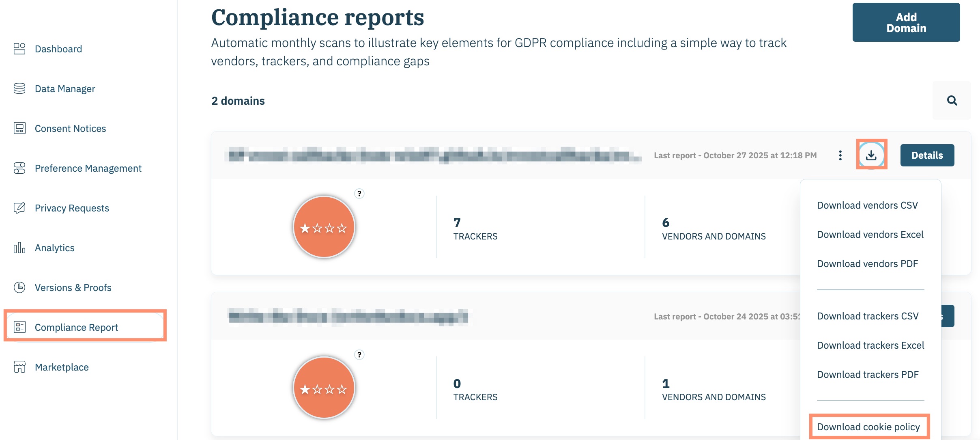Click the first domain's star rating badge
980x440 pixels.
click(x=324, y=227)
